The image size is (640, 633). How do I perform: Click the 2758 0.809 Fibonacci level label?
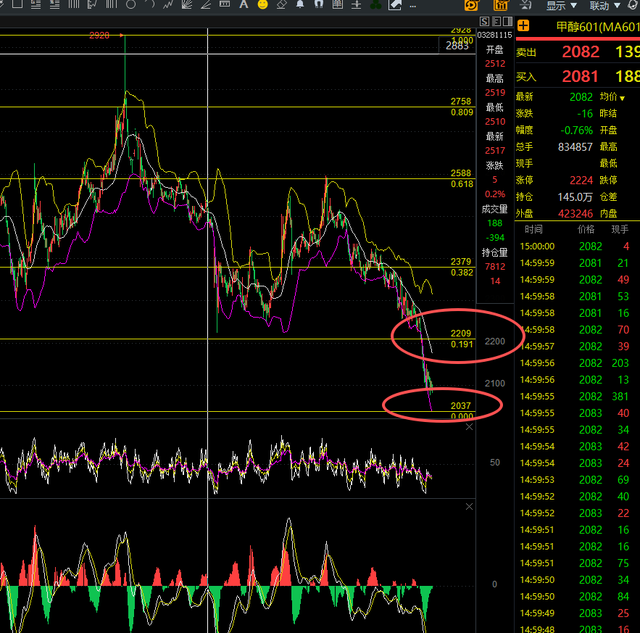pos(462,107)
